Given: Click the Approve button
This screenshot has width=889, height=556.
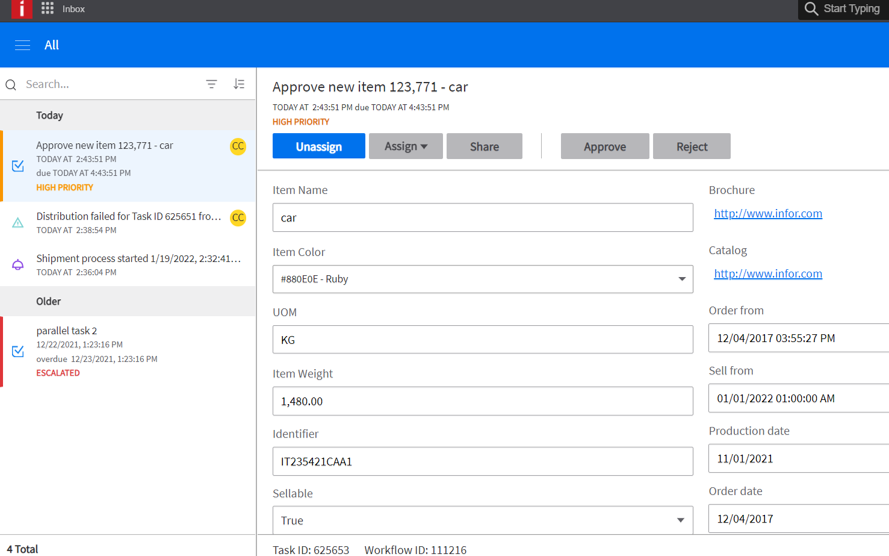Looking at the screenshot, I should (x=604, y=146).
